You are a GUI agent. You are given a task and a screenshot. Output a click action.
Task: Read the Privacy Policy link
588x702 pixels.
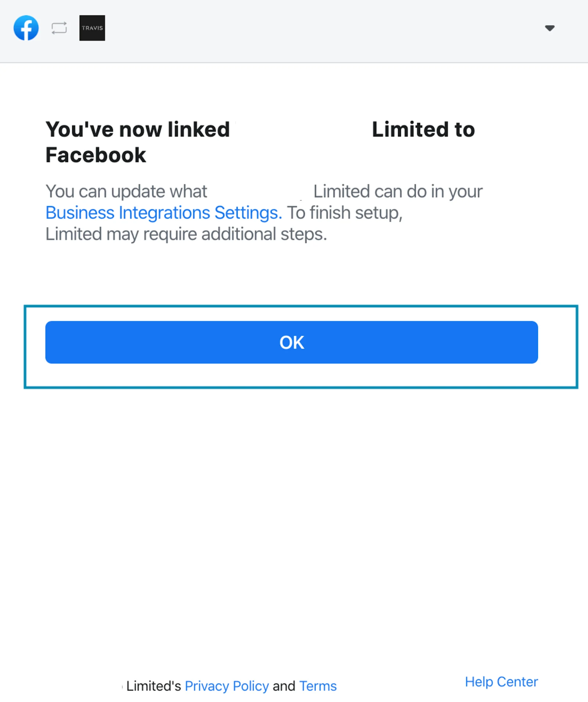coord(227,685)
